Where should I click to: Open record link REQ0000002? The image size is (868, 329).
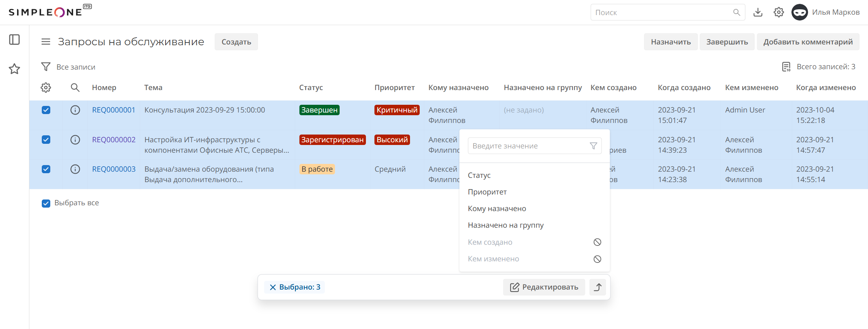(114, 140)
